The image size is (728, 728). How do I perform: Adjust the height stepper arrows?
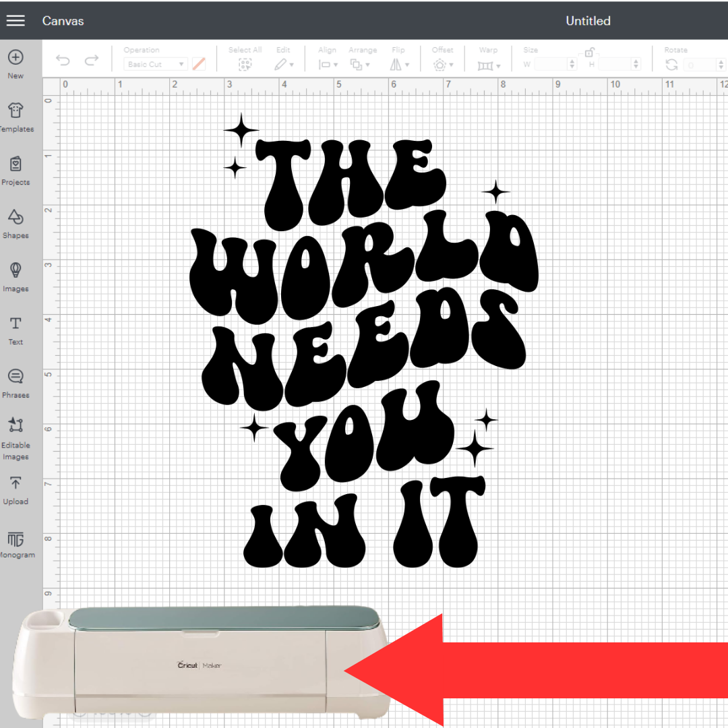click(636, 64)
